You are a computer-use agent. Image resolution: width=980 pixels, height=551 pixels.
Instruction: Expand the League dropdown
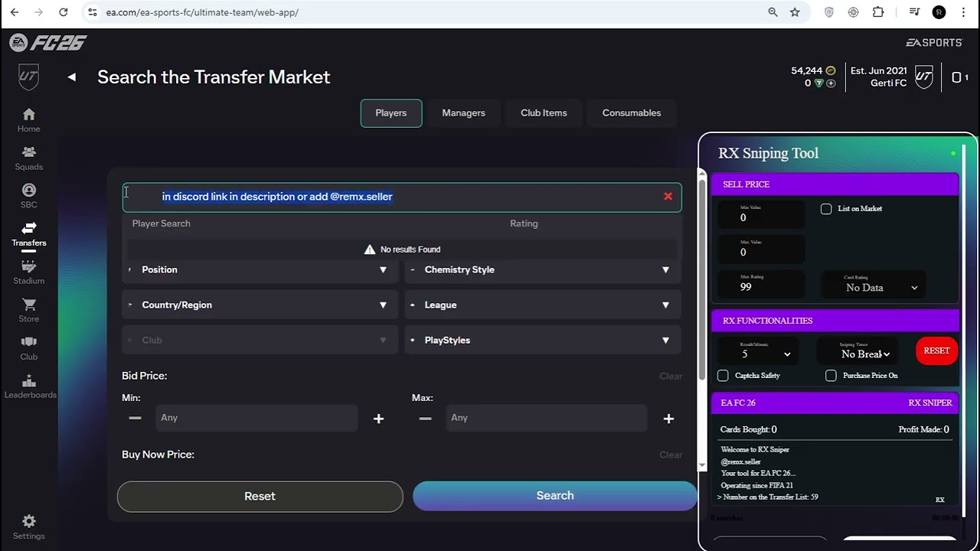pos(543,305)
